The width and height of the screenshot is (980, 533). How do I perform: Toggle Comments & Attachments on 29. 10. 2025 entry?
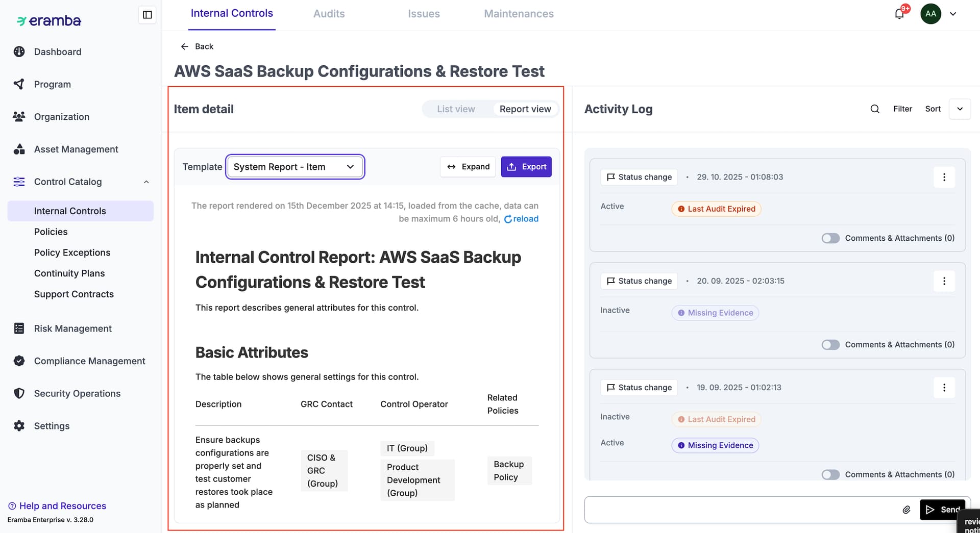point(830,238)
